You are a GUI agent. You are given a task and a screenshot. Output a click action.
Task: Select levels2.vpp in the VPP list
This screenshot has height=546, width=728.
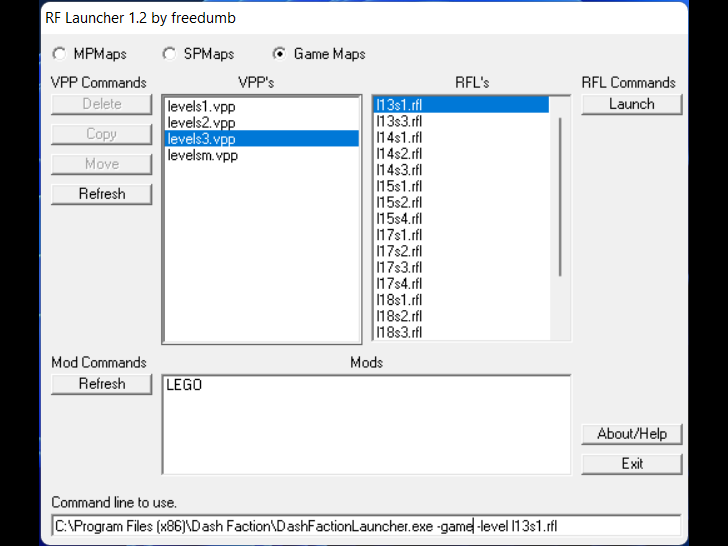203,122
